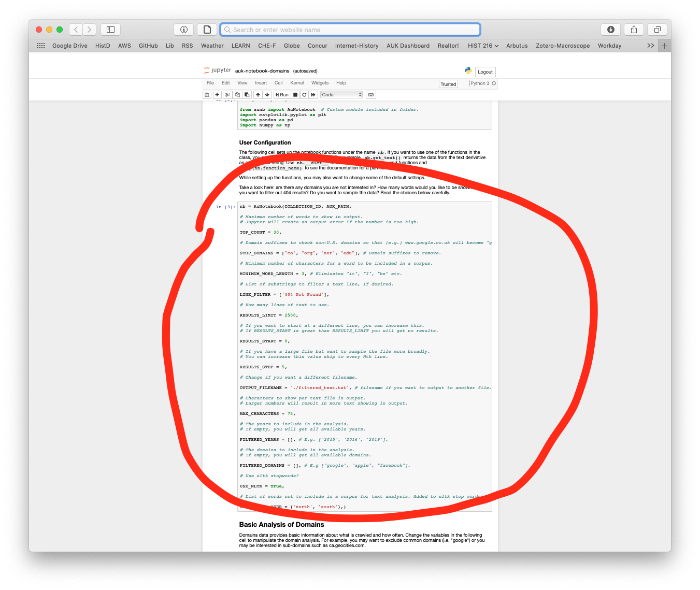Move selected cell up

coord(258,95)
